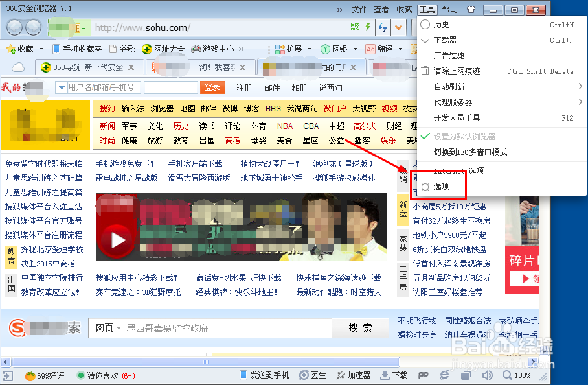Open the 加速器 accelerator tool

coord(354,375)
